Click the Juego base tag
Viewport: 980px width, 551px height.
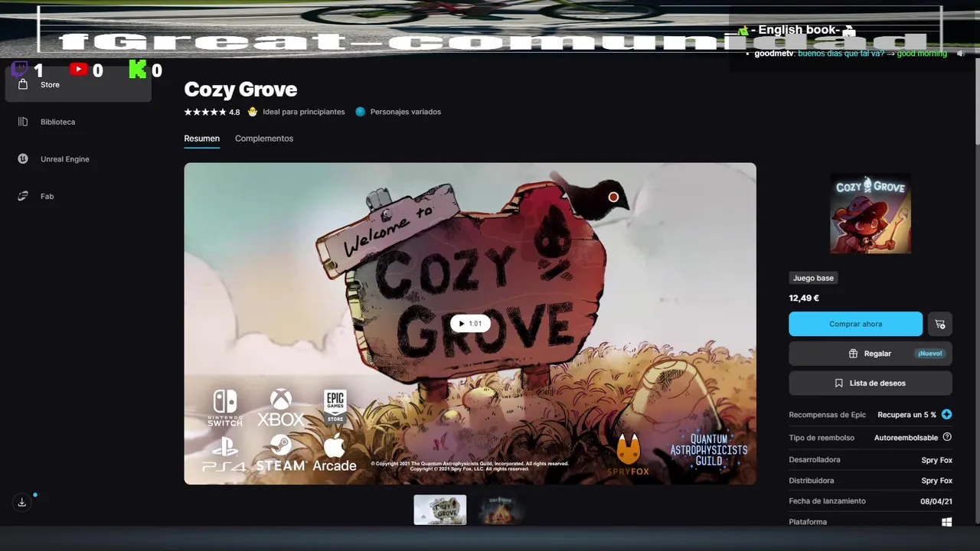[813, 278]
